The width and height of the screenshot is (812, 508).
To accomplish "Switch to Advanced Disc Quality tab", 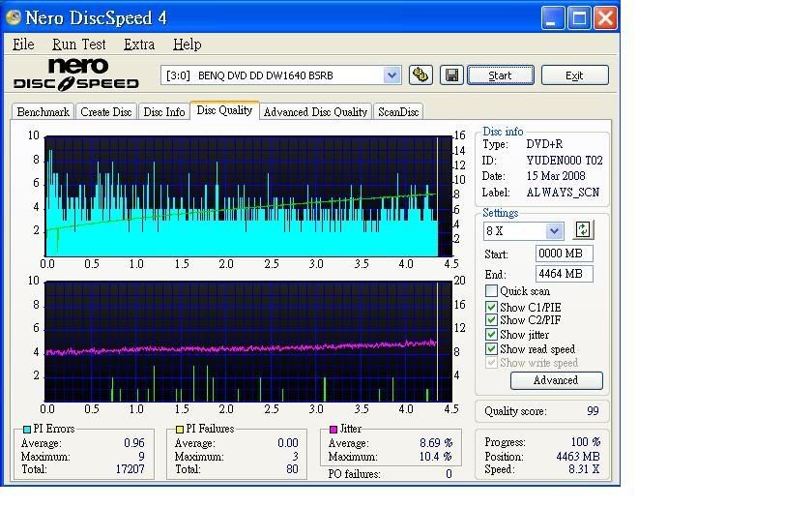I will pyautogui.click(x=315, y=112).
